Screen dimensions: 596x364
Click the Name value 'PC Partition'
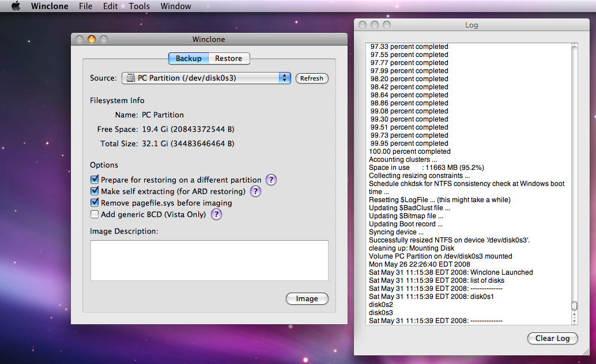point(163,115)
